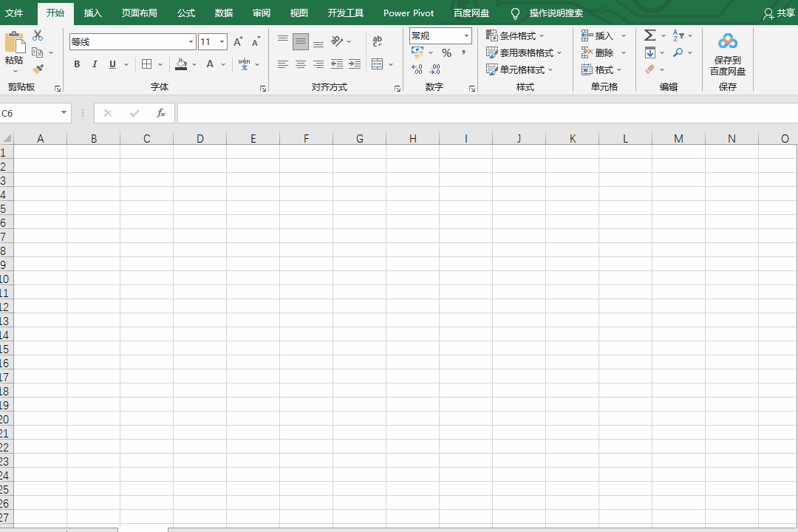The image size is (798, 532).
Task: Click the insert function fx icon
Action: click(160, 113)
